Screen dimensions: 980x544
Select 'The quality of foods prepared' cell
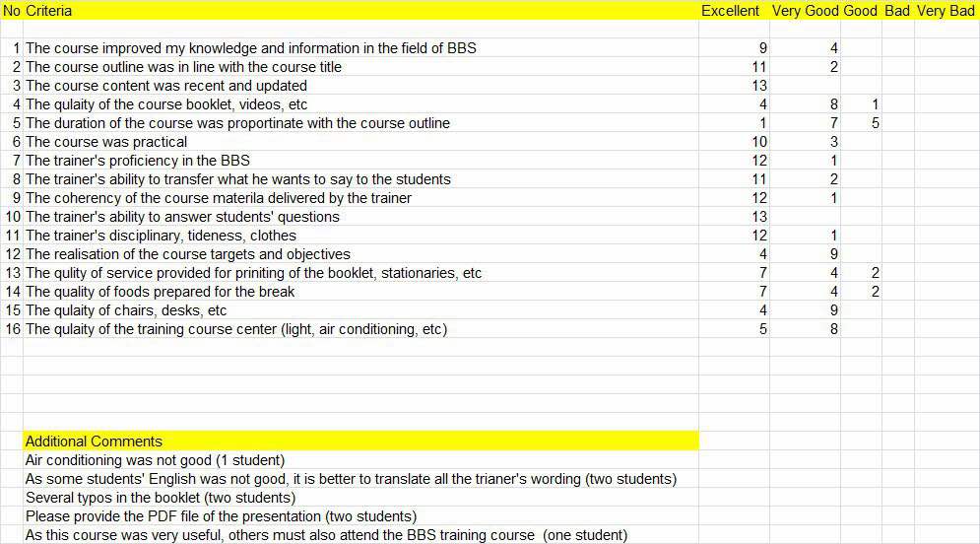click(x=360, y=292)
